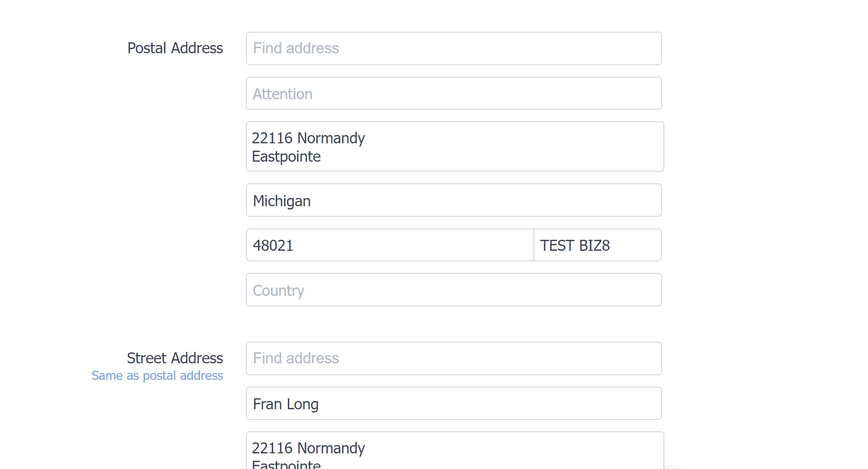
Task: Click the TEST BIZ8 field
Action: coord(598,245)
